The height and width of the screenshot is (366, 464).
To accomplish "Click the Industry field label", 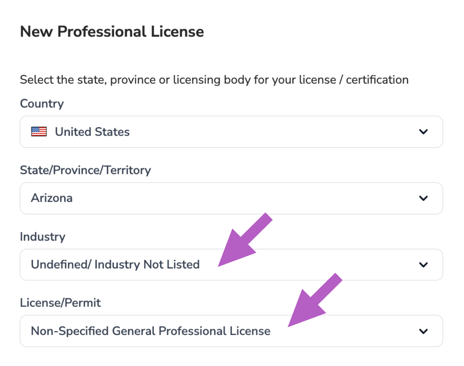I will [x=43, y=237].
